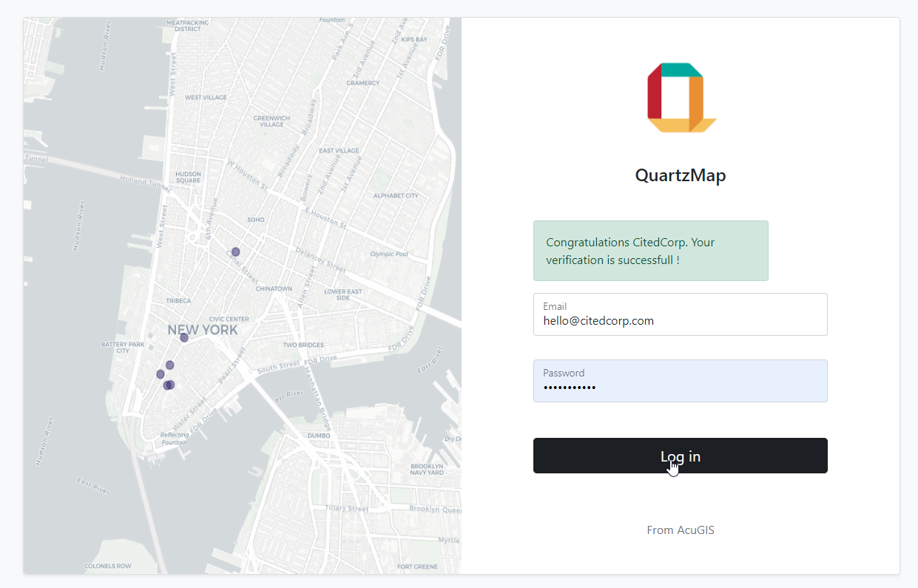Click the LOWER EAST SIDE label
Image resolution: width=918 pixels, height=588 pixels.
(342, 294)
